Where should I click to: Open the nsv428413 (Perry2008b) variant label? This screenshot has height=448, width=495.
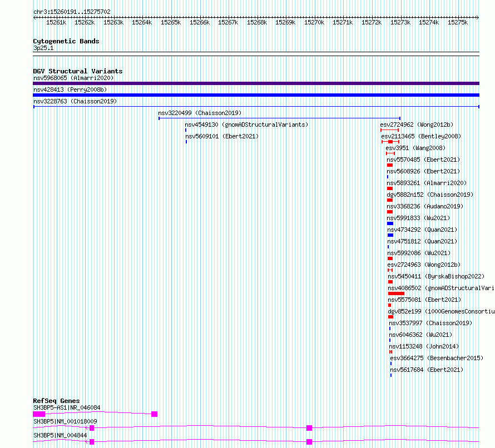coord(70,89)
